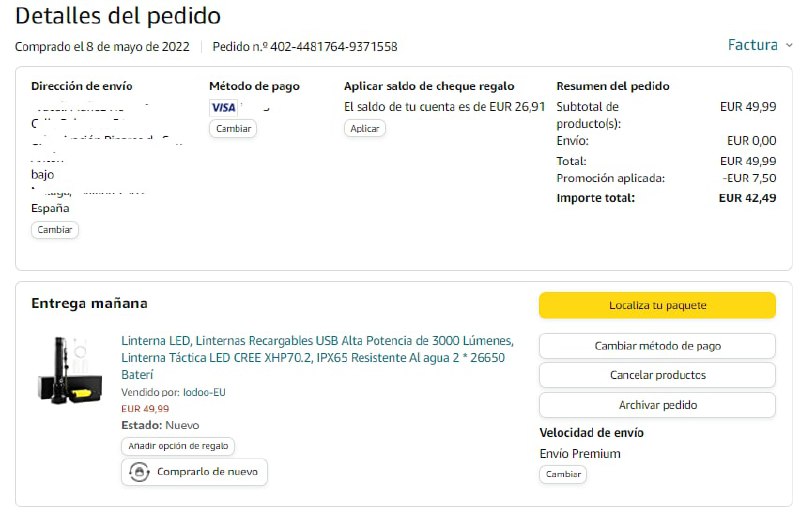Click the VISA card logo icon
800x513 pixels.
pyautogui.click(x=223, y=107)
